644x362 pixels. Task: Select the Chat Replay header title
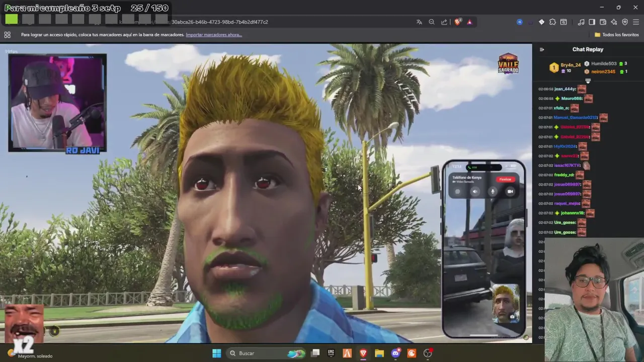tap(588, 49)
